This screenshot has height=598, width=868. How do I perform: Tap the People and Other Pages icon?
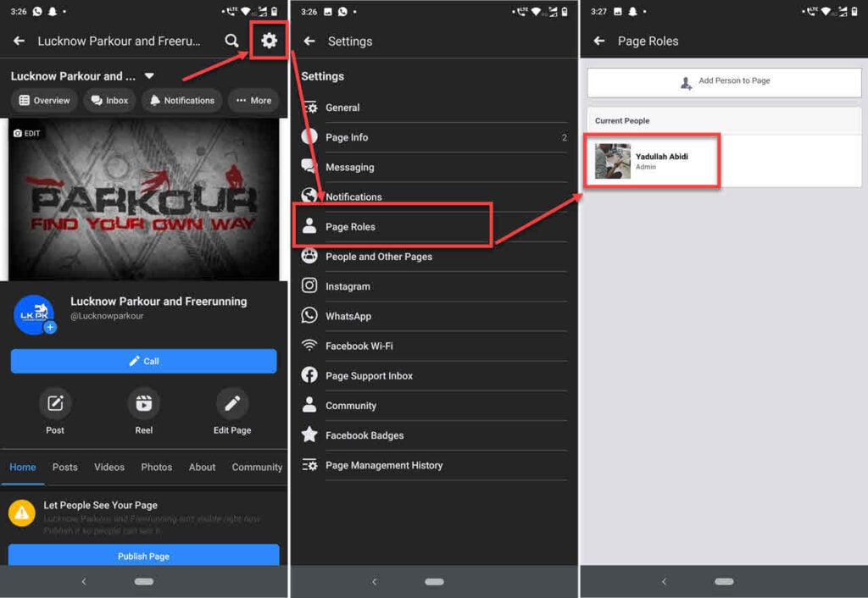(309, 256)
